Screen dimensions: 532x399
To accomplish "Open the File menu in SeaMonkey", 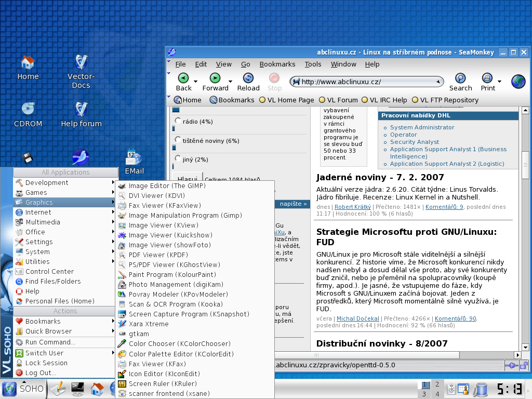I will (180, 64).
